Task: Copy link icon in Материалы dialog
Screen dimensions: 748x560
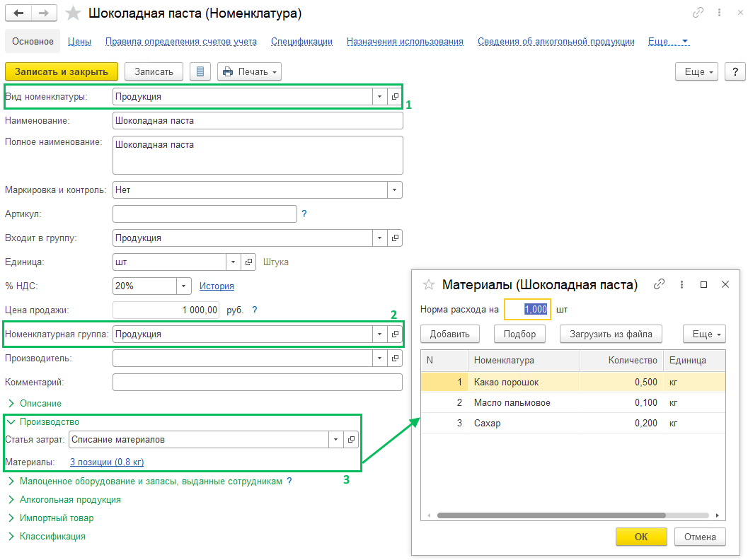Action: (660, 284)
